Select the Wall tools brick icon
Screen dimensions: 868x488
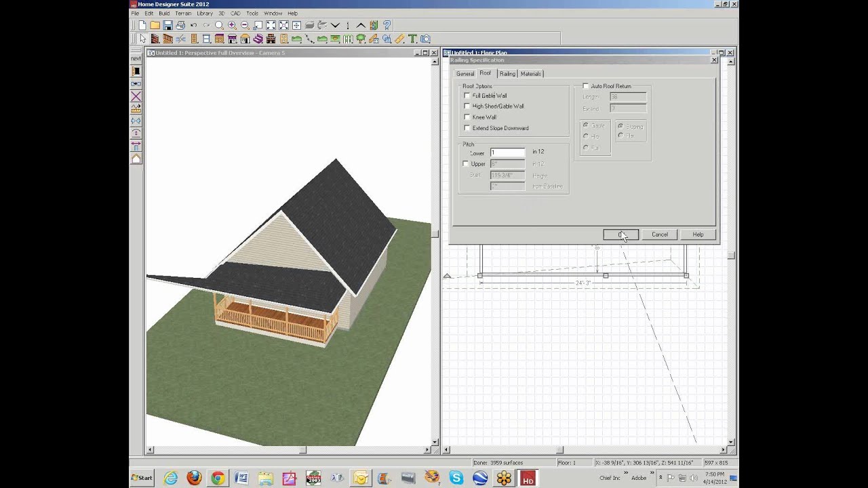tap(155, 39)
